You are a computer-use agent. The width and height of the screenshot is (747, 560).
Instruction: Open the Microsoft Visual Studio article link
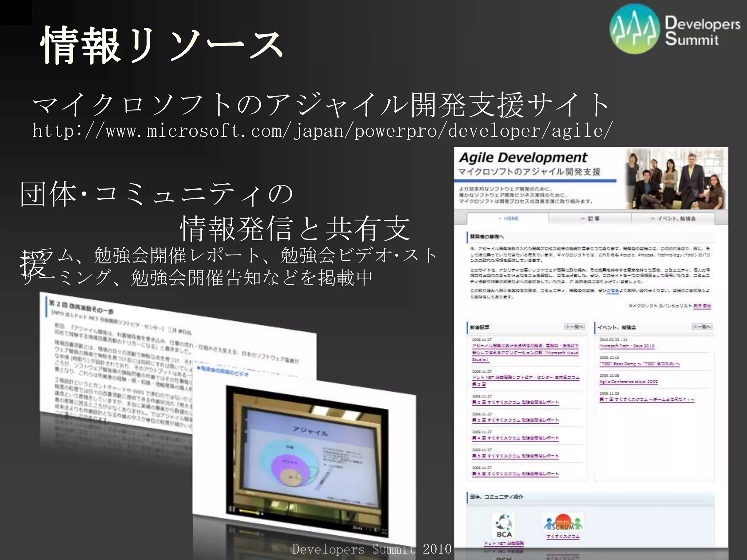(x=525, y=353)
